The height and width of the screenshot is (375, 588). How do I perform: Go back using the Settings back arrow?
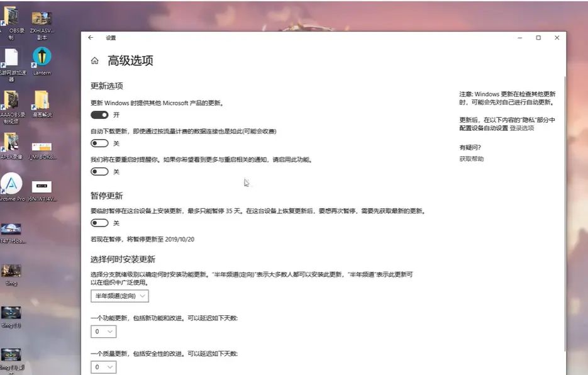tap(91, 38)
